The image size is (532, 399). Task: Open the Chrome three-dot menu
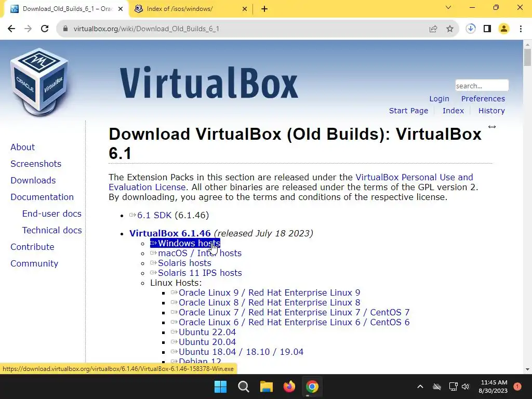[x=521, y=29]
